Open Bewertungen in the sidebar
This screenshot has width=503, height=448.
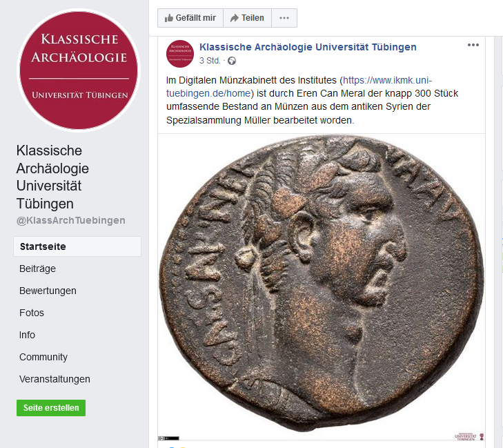click(x=48, y=291)
